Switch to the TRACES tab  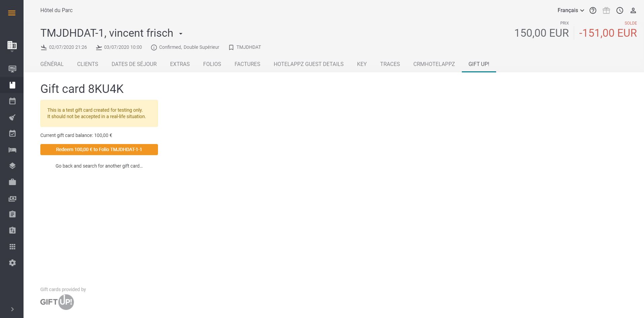(x=390, y=64)
